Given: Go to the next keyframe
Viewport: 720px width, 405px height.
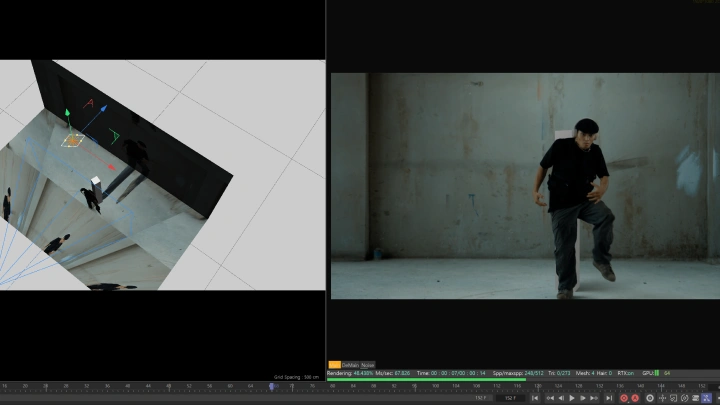Looking at the screenshot, I should coord(594,398).
